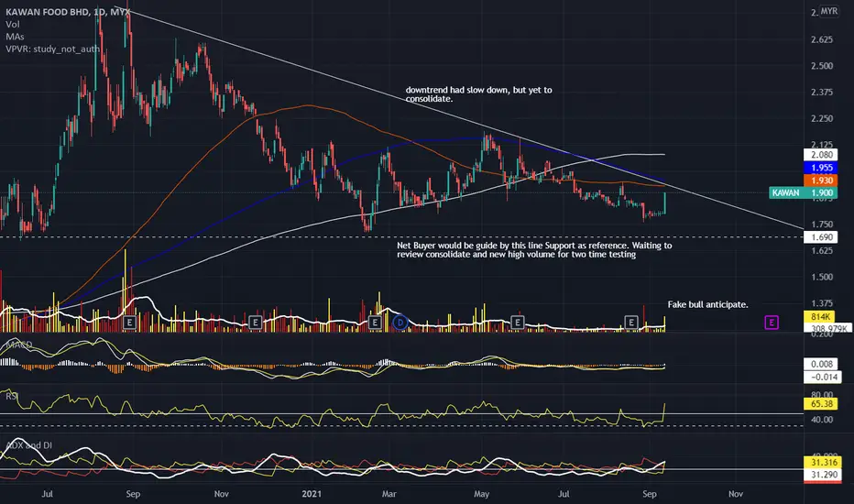Open the purple upcoming earnings E marker
854x504 pixels.
click(x=772, y=323)
